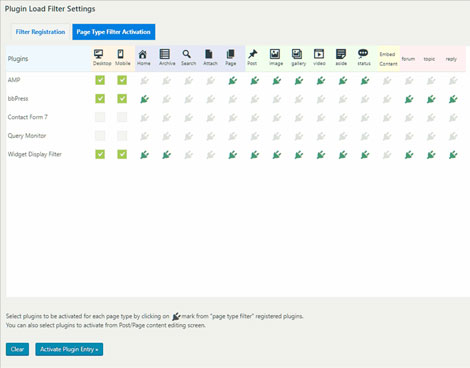470x368 pixels.
Task: Click the Home column header icon
Action: point(143,54)
